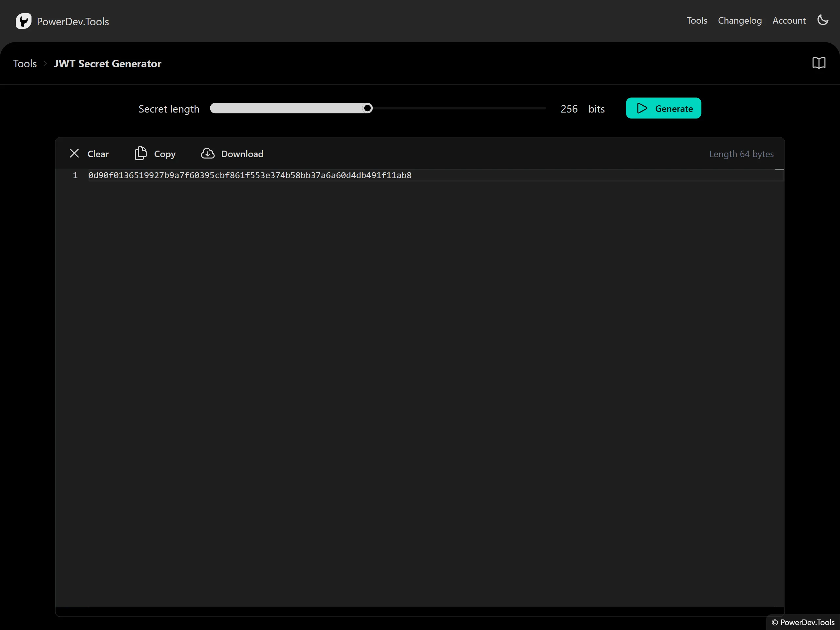Click the cloud Download icon
This screenshot has height=630, width=840.
point(208,154)
